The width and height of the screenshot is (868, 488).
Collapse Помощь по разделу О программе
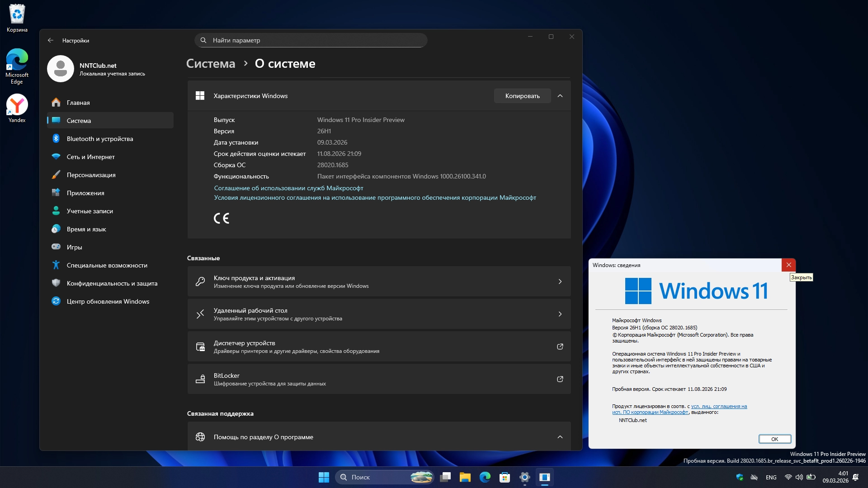click(x=560, y=437)
